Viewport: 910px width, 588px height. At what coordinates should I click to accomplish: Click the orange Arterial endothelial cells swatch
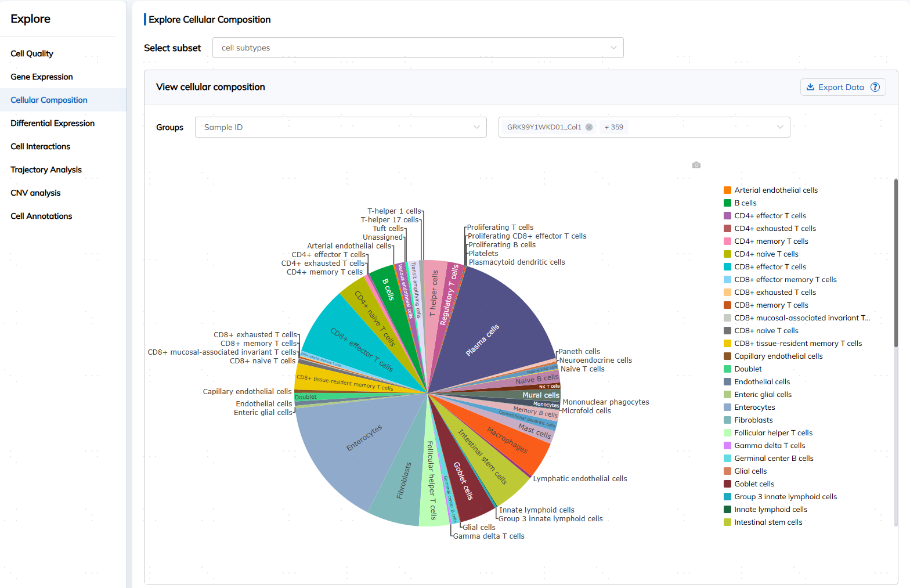coord(727,190)
